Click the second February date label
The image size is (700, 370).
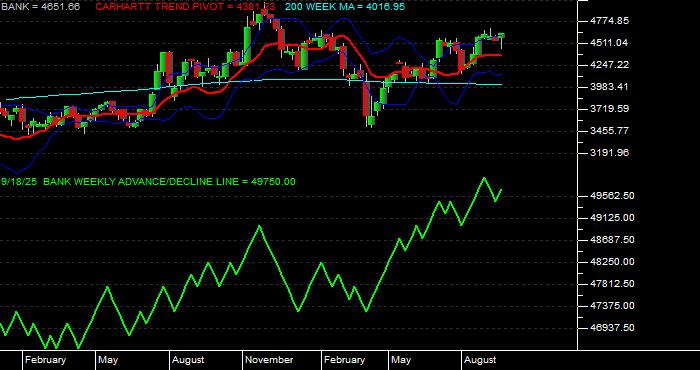345,360
